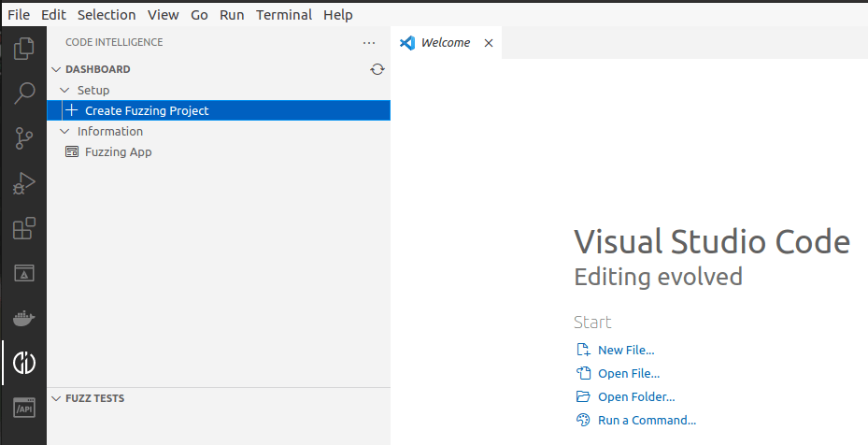
Task: Open the Explorer view in activity bar
Action: [x=23, y=49]
